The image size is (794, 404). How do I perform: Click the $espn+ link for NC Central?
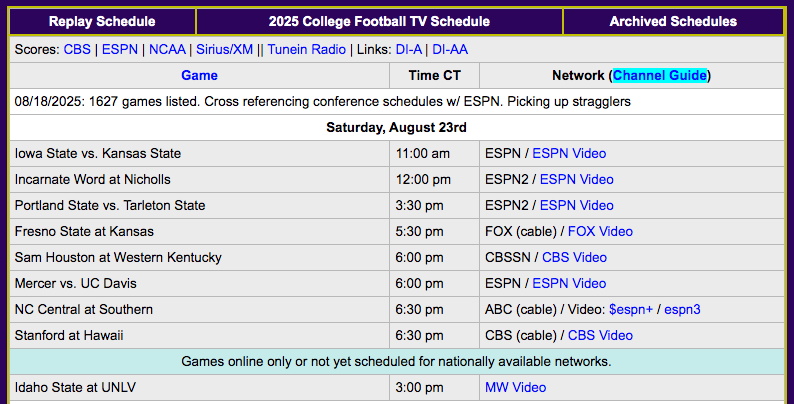tap(630, 309)
